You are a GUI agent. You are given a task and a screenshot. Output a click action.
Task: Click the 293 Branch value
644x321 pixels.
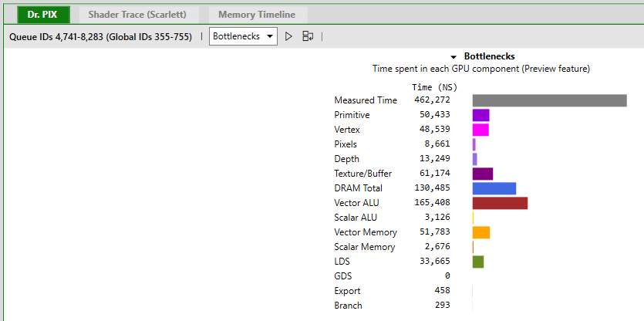pos(443,306)
